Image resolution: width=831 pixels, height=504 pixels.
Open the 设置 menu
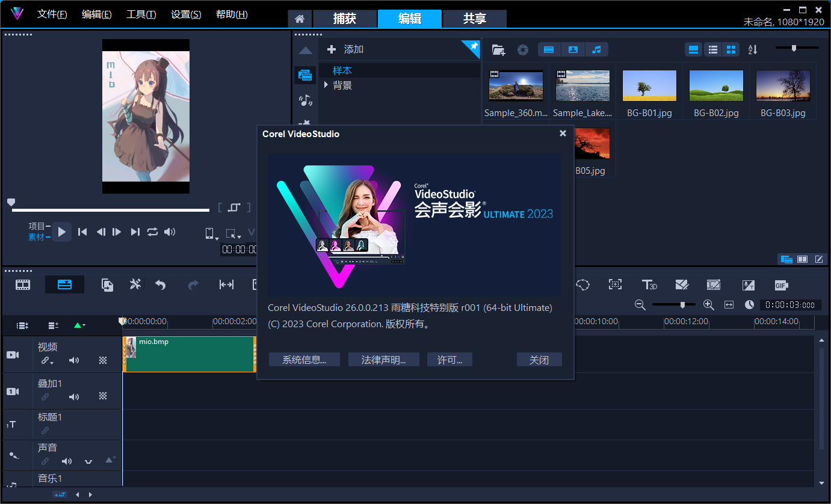pyautogui.click(x=186, y=14)
